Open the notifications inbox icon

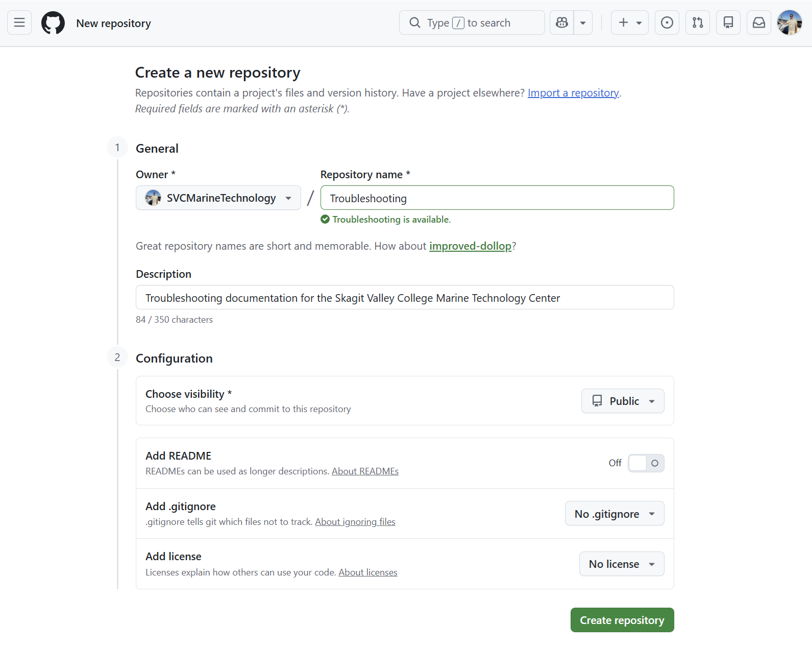click(x=759, y=23)
